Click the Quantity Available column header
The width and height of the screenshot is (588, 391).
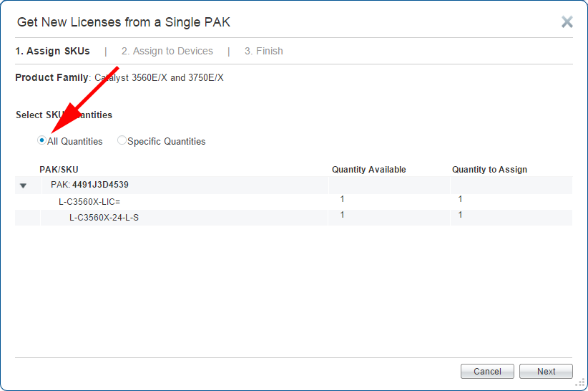pos(368,170)
